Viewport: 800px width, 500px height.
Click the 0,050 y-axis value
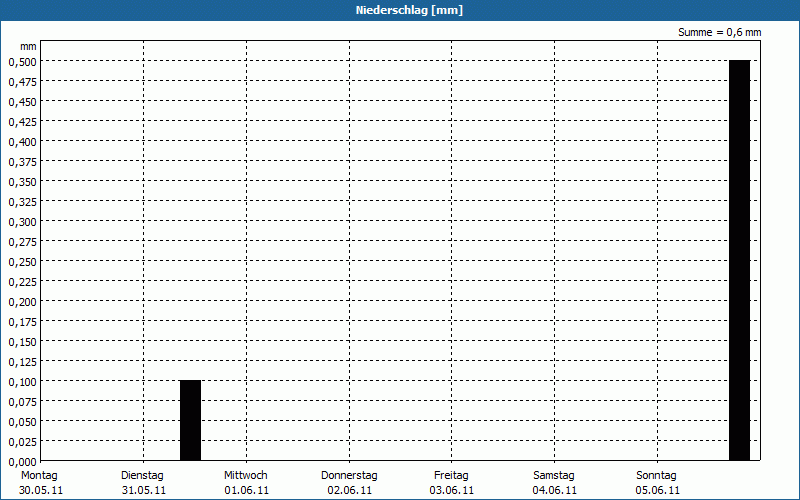[x=22, y=422]
